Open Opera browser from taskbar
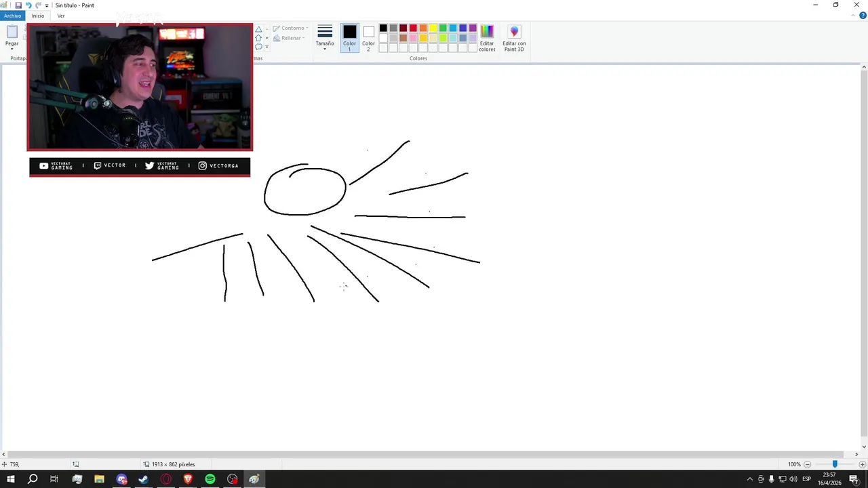The height and width of the screenshot is (488, 868). (165, 479)
